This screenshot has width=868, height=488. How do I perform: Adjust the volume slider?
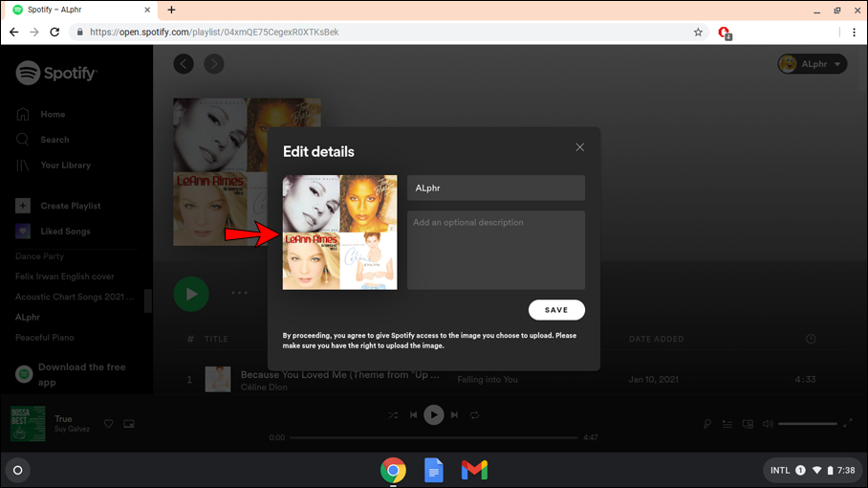[x=808, y=424]
